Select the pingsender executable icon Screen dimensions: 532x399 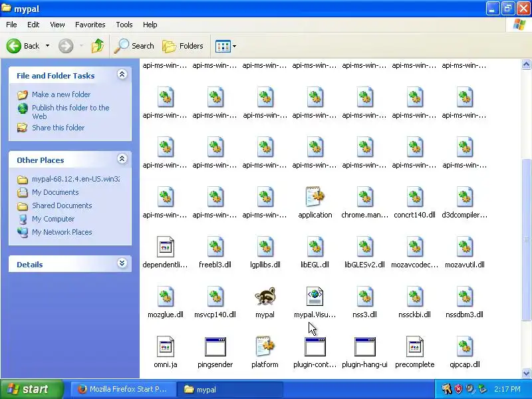(215, 346)
